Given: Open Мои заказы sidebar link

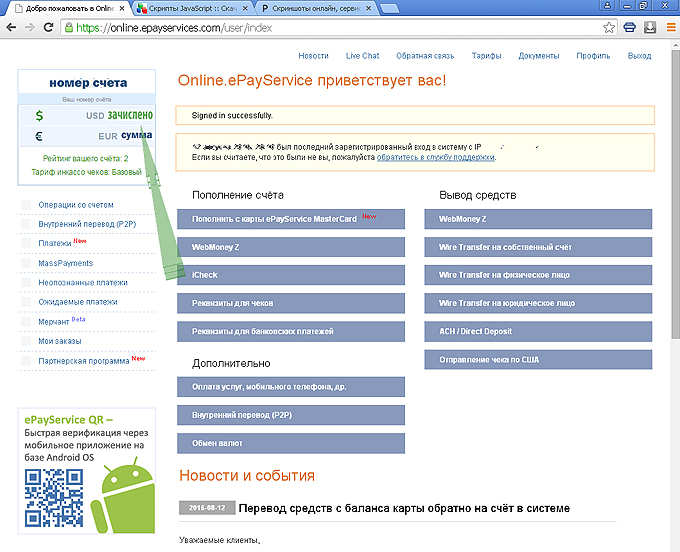Looking at the screenshot, I should point(60,341).
